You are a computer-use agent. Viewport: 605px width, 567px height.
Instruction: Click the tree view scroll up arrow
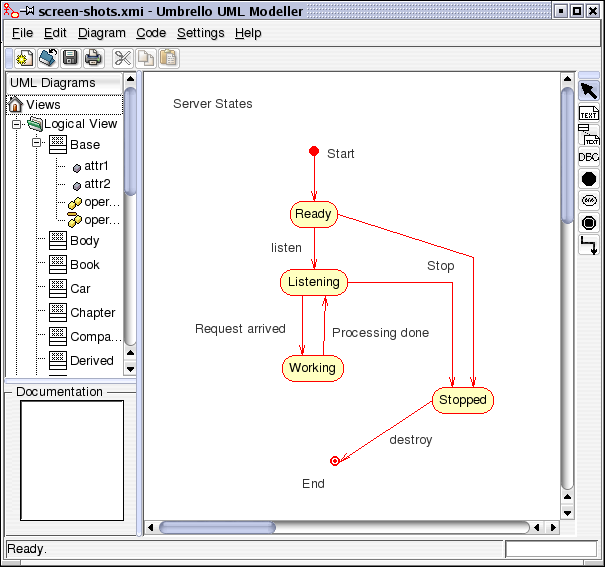tap(130, 79)
